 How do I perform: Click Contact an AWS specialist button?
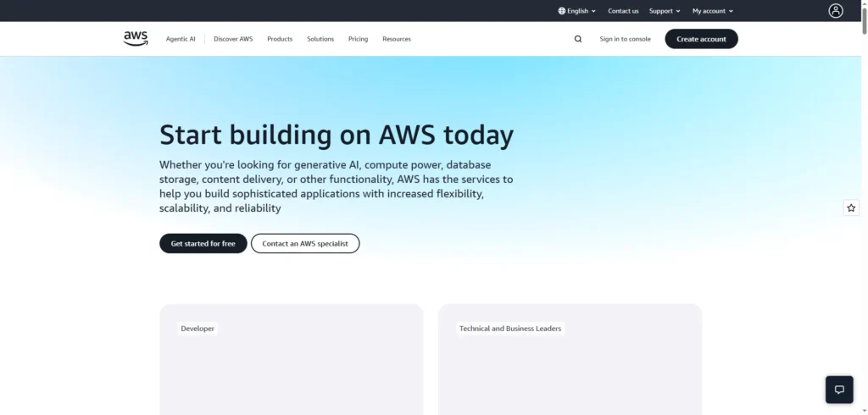click(x=305, y=243)
